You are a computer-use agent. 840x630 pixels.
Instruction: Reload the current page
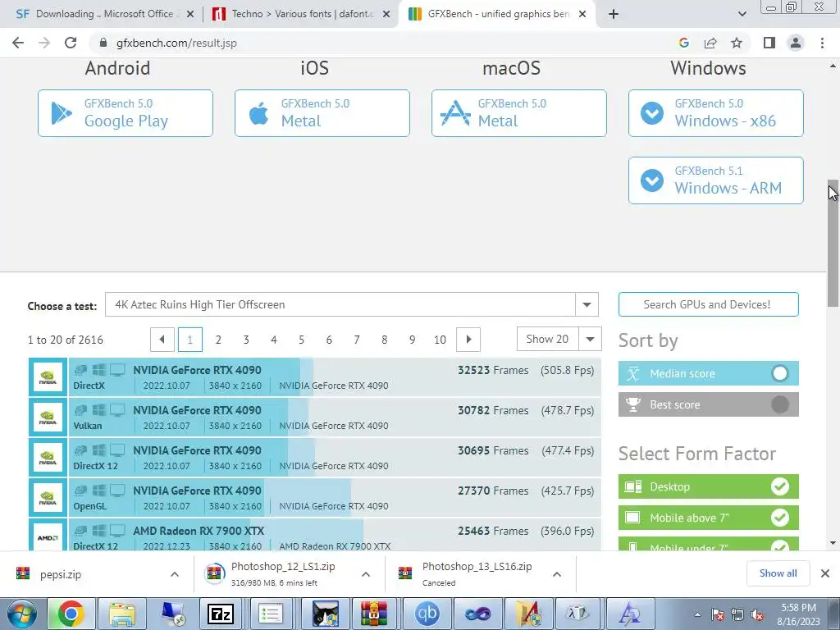[x=71, y=43]
